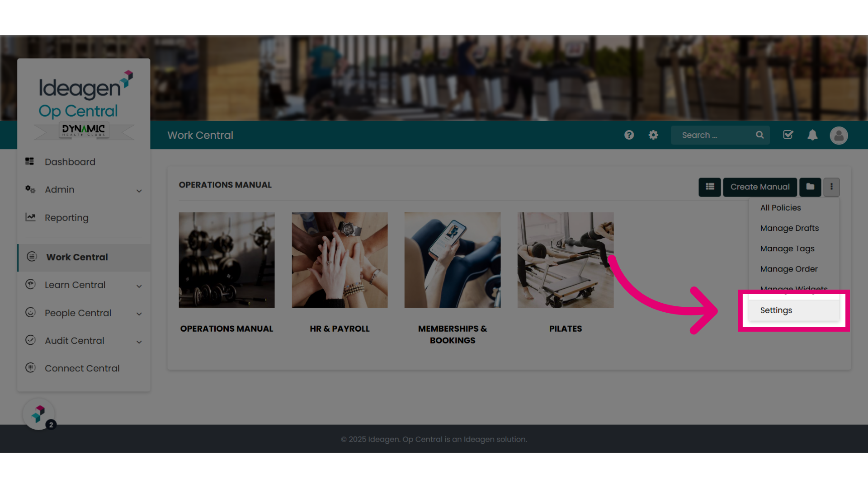Open the gear settings icon in header
The image size is (868, 488).
pyautogui.click(x=653, y=135)
